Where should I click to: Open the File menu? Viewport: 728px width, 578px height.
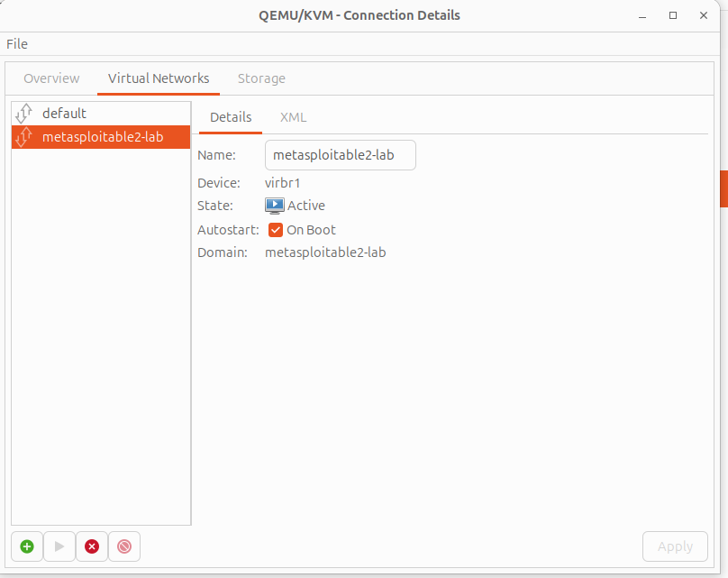17,44
